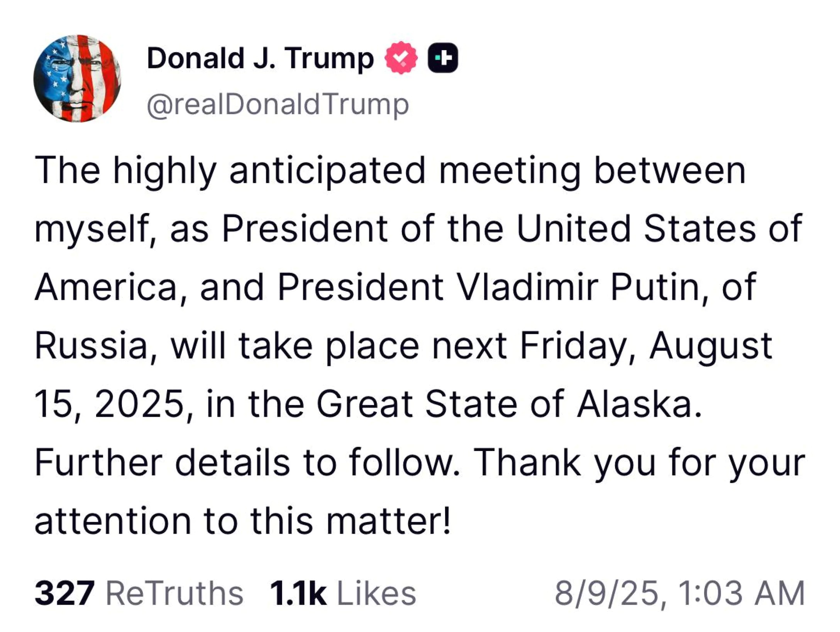Open the flag-painted profile avatar
Viewport: 840px width, 632px height.
point(77,78)
